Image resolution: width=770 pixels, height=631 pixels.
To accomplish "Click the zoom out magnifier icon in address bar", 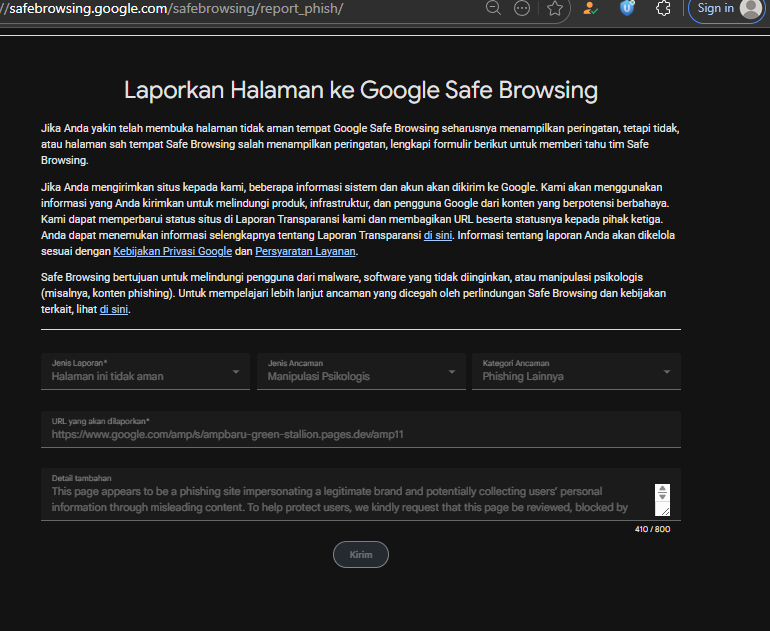I will point(493,8).
